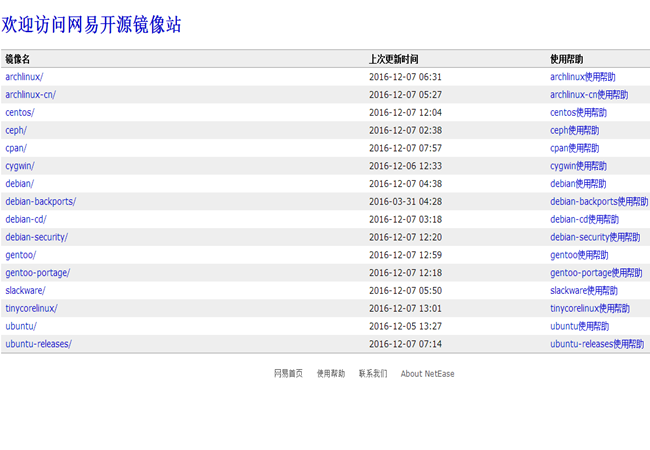Open the archlinux-cn/ mirror directory

tap(31, 94)
